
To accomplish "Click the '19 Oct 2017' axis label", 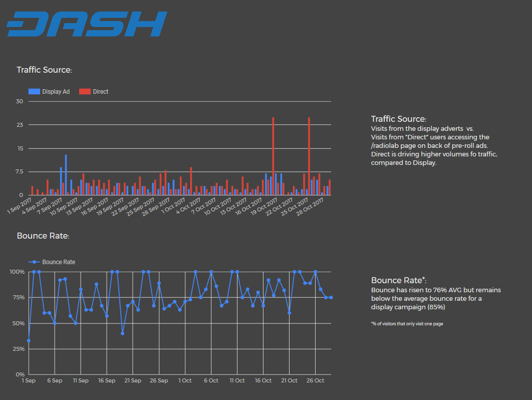I will 264,207.
